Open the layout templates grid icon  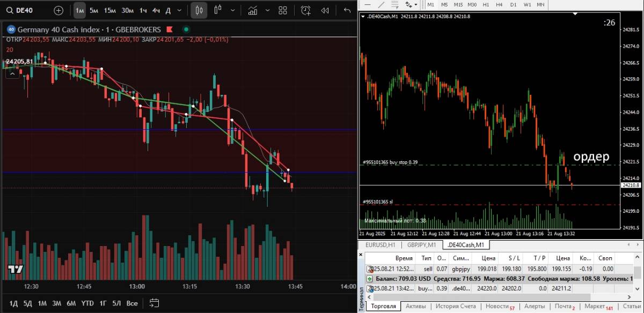click(283, 10)
